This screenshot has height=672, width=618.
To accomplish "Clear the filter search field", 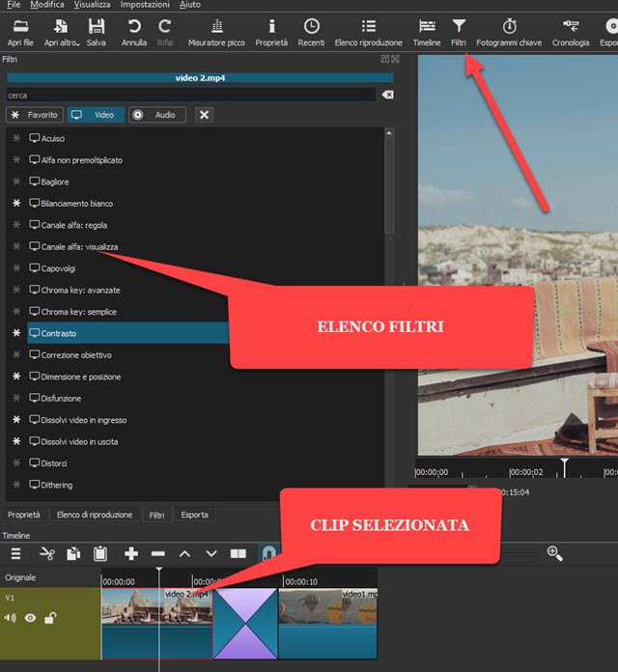I will click(x=387, y=95).
